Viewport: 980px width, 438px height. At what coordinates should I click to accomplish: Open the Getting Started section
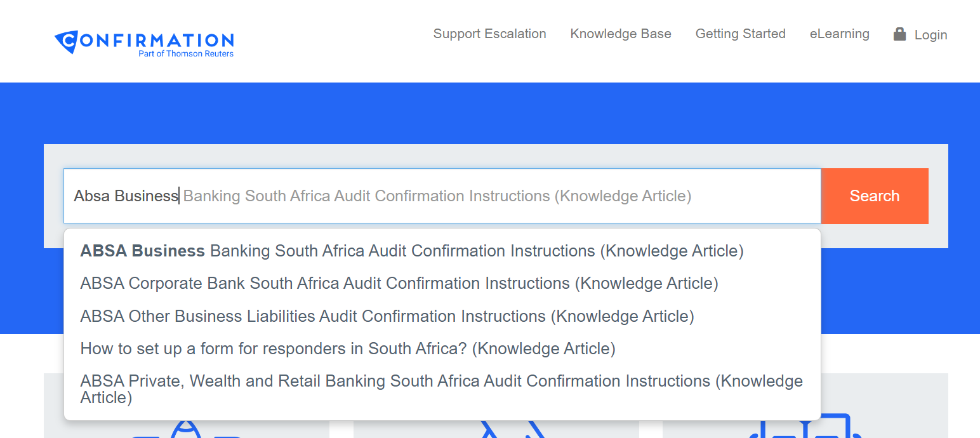(740, 34)
